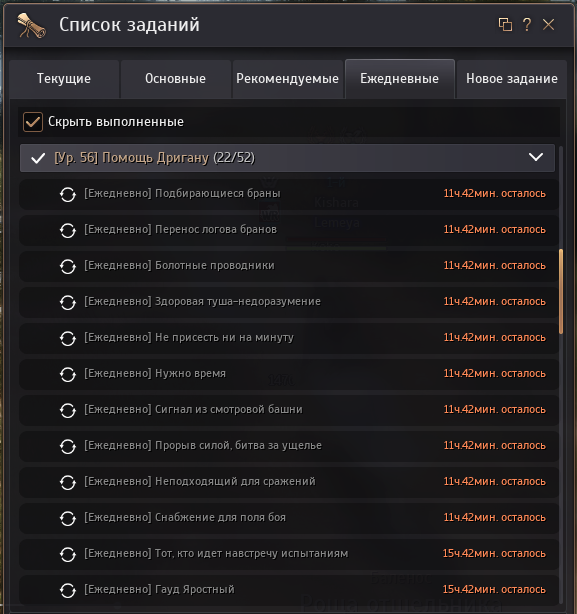Go to the Новое задание tab
The image size is (577, 614).
(512, 79)
